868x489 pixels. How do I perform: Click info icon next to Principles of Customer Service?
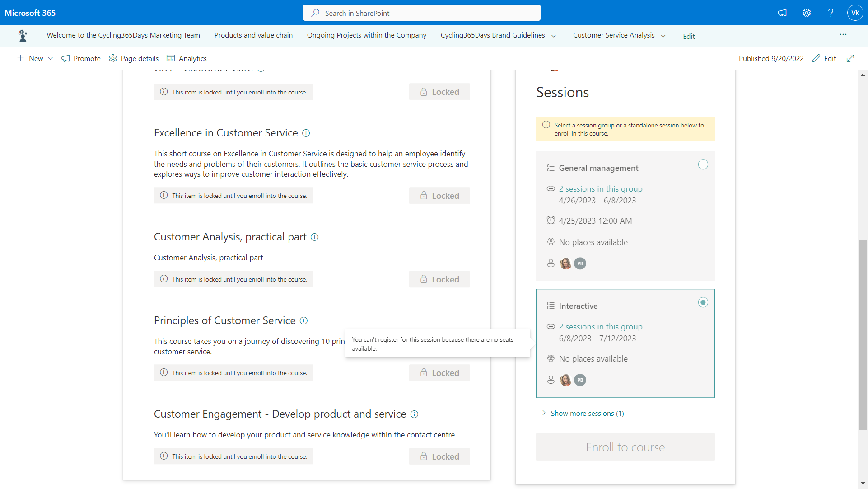(303, 320)
